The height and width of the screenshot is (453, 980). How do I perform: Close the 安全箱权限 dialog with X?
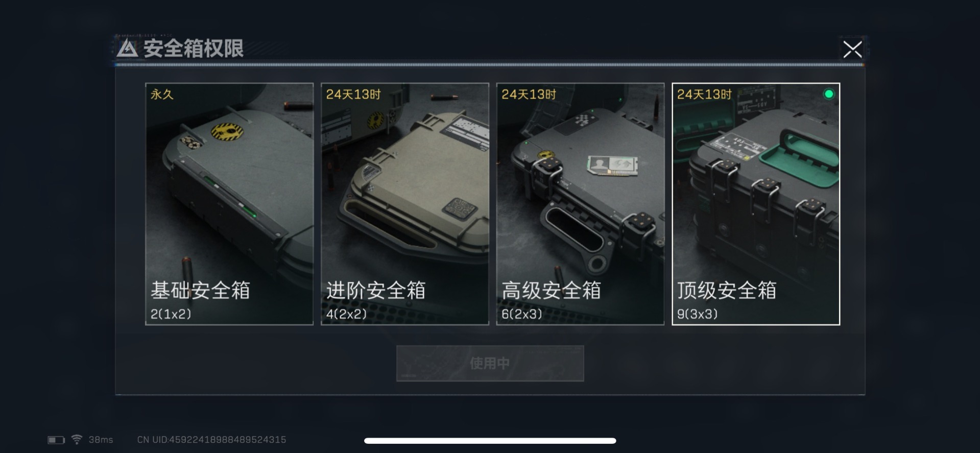coord(852,50)
